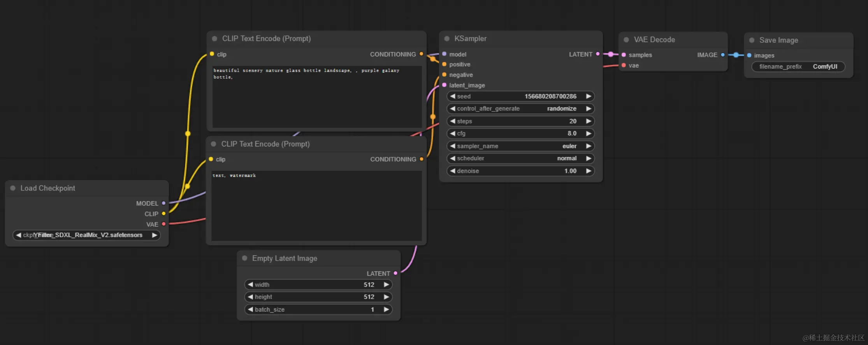The image size is (868, 345).
Task: Click Save Image images input socket
Action: click(749, 55)
